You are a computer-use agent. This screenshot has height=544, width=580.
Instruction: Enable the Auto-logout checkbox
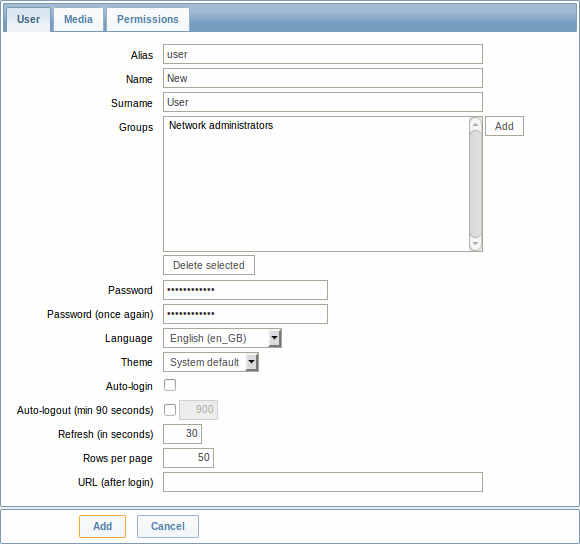pyautogui.click(x=170, y=410)
